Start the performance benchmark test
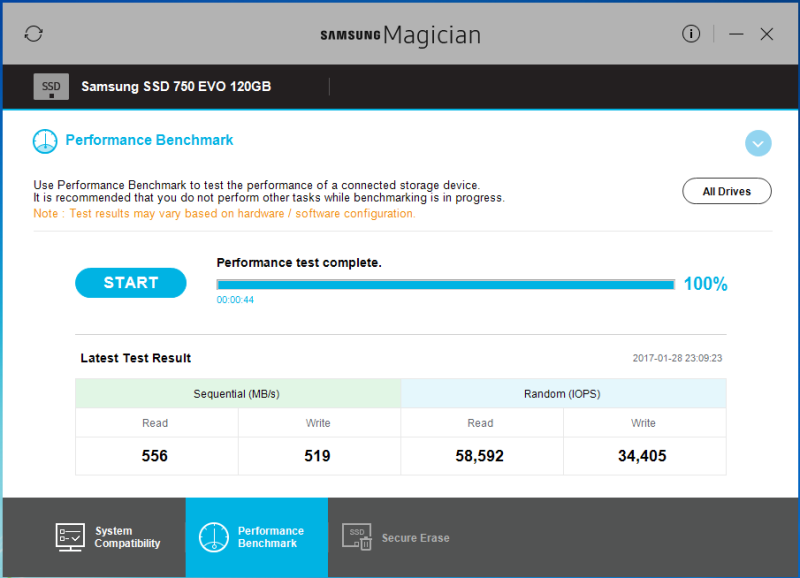 131,283
